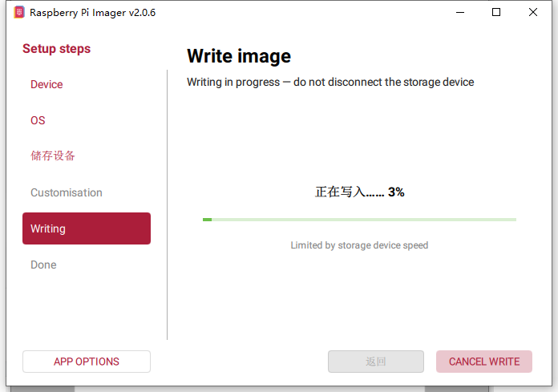
Task: Click the 'Writing in progress' warning text
Action: [x=330, y=82]
